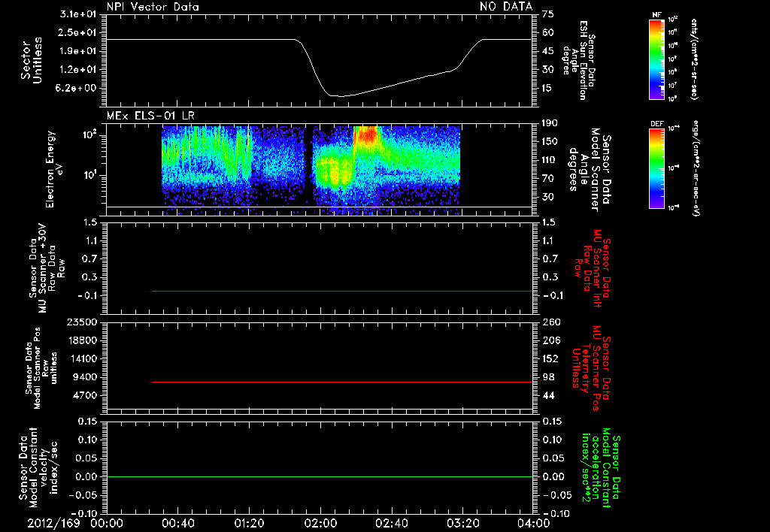Click the 18800 tick value
770x532 pixels.
(x=81, y=340)
